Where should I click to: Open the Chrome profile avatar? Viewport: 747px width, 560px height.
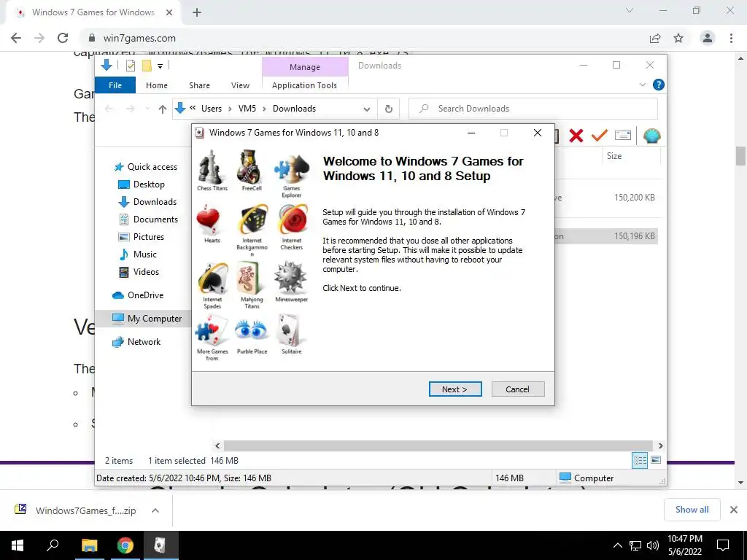[708, 38]
